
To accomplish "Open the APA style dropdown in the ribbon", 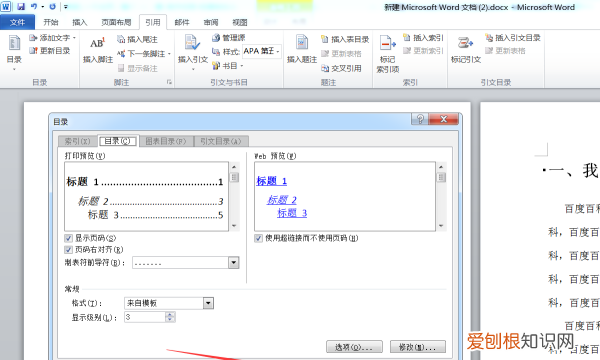I will click(x=262, y=51).
